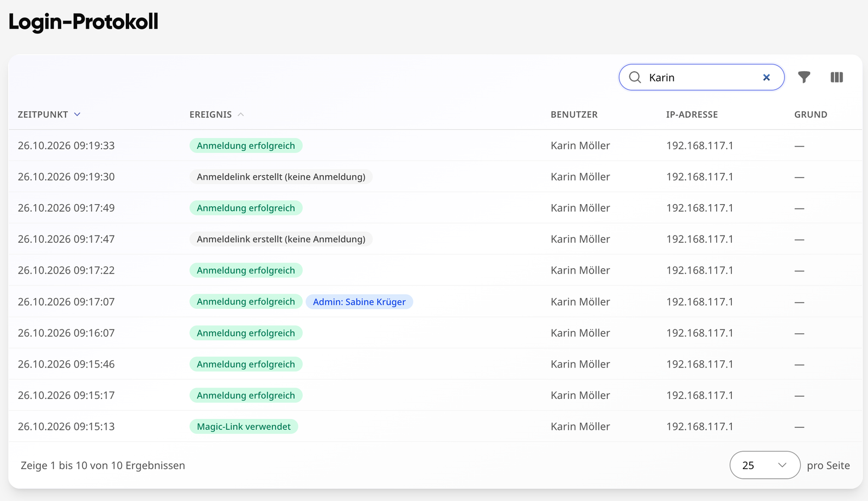Open the filter funnel icon

point(804,78)
